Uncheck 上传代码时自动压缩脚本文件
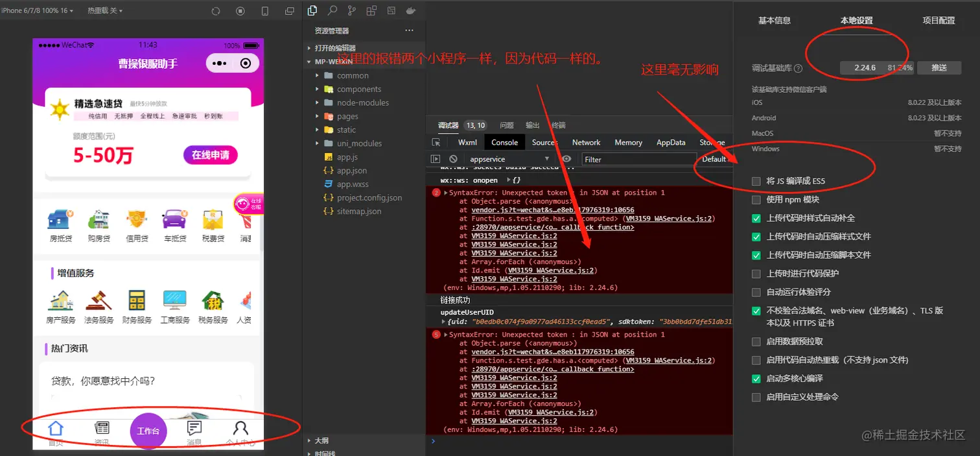The image size is (980, 456). (x=756, y=256)
